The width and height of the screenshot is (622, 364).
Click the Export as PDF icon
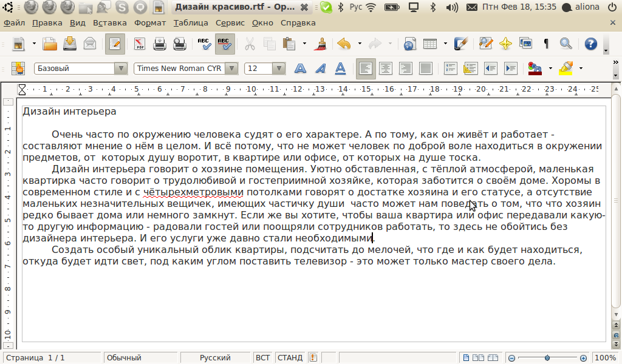click(140, 44)
